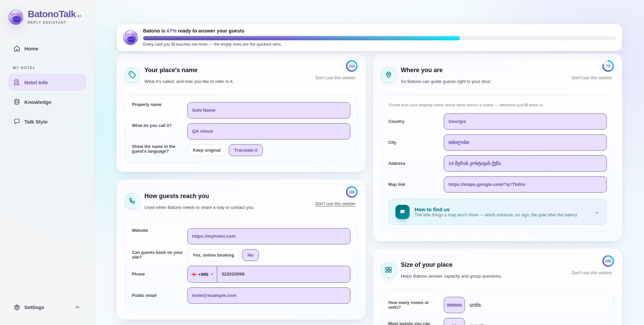Click the Talk Style chat bubble icon
The width and height of the screenshot is (644, 325).
[x=17, y=122]
